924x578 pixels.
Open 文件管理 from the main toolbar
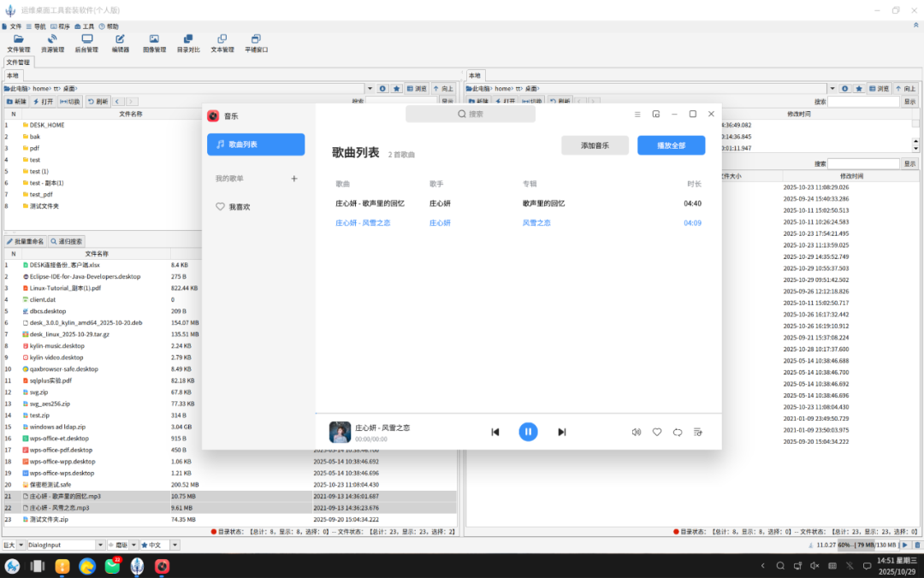18,44
